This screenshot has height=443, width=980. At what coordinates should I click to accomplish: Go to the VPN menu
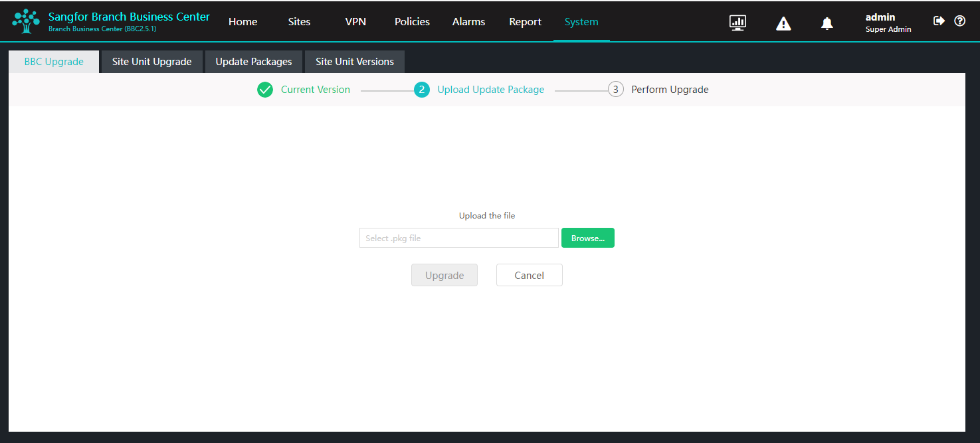(x=355, y=22)
